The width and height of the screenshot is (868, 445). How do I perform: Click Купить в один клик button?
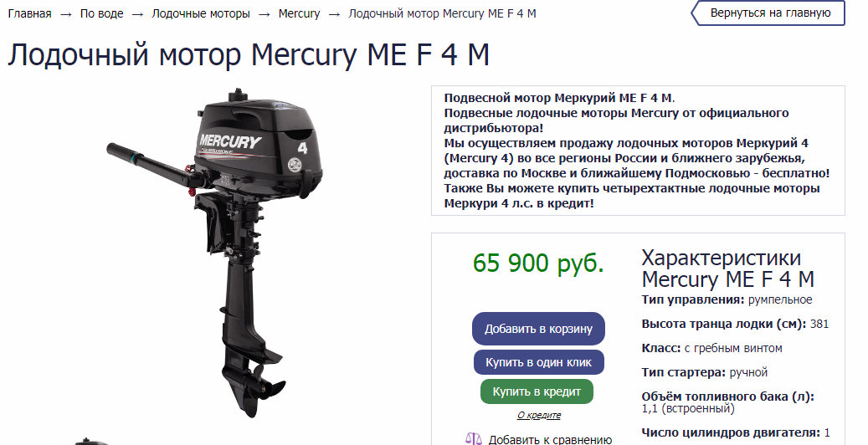coord(538,362)
